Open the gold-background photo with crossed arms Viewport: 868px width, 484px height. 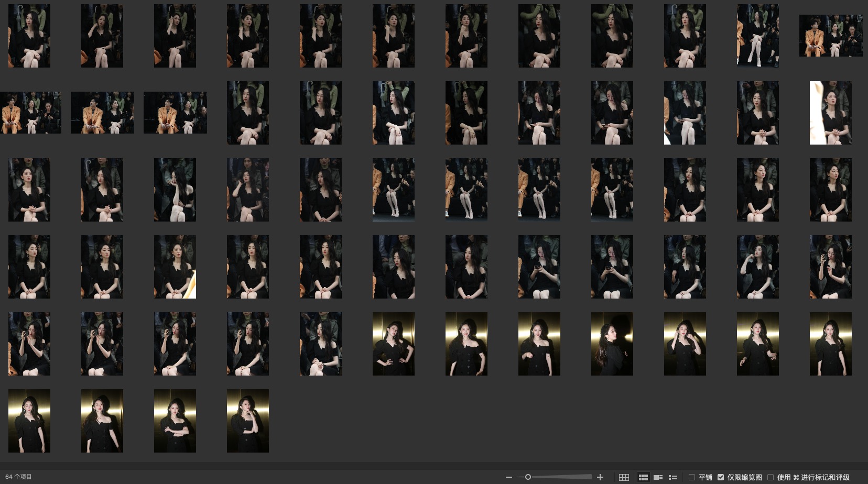175,421
